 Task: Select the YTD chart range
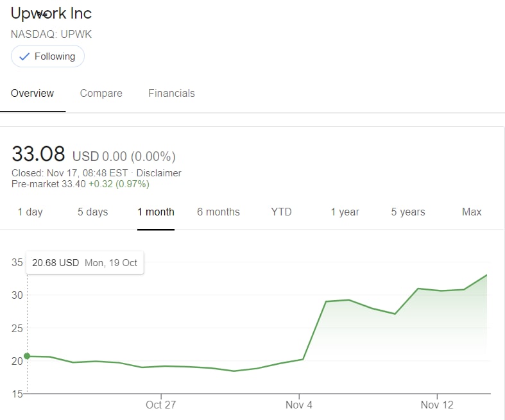(x=281, y=212)
